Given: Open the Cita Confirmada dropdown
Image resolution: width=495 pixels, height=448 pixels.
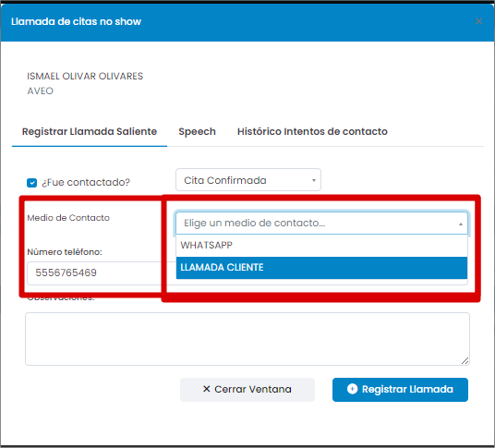Looking at the screenshot, I should 248,180.
